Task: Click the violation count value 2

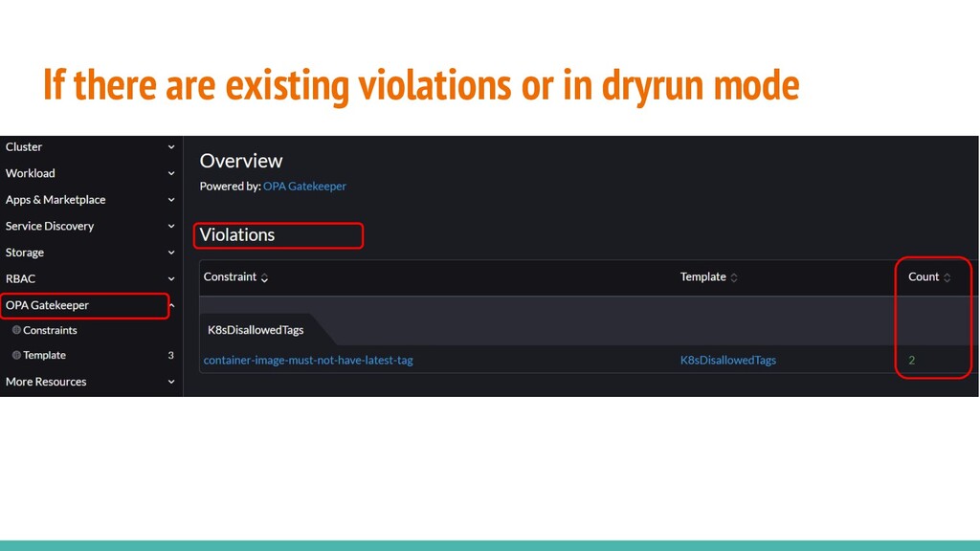Action: (912, 361)
